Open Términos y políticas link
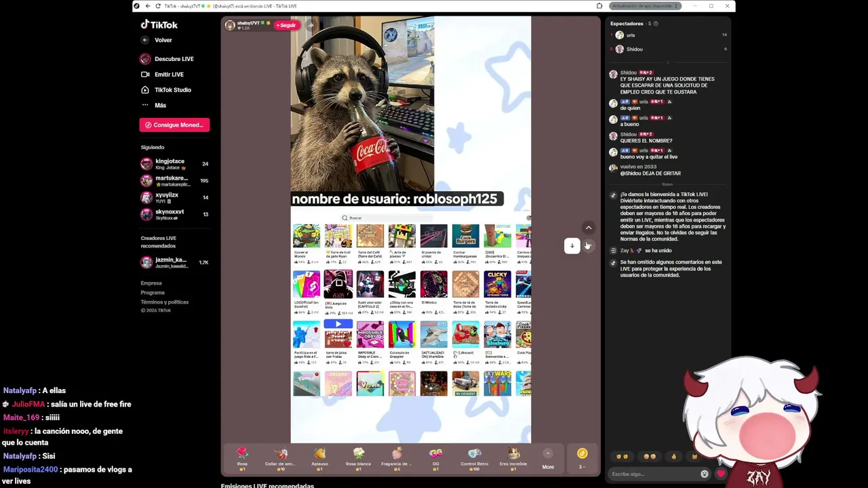 165,302
